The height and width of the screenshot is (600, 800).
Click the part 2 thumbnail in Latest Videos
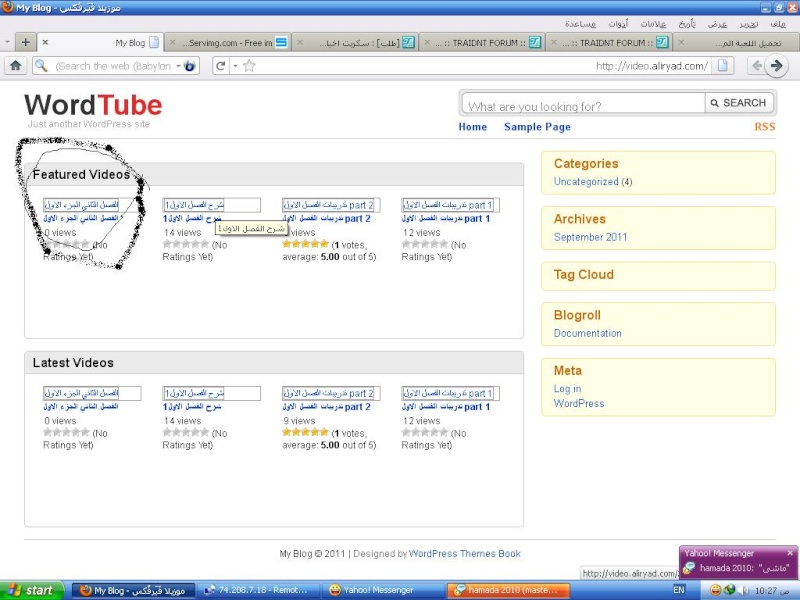(331, 393)
